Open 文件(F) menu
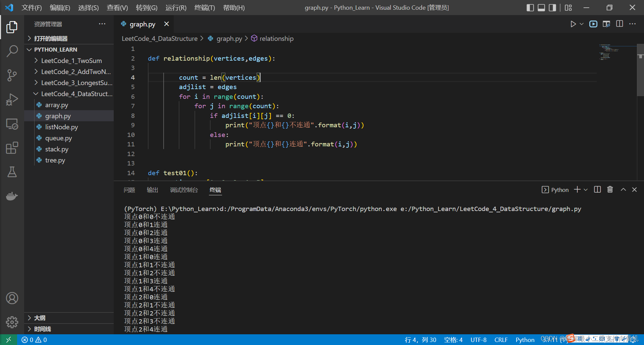This screenshot has width=644, height=345. tap(32, 8)
